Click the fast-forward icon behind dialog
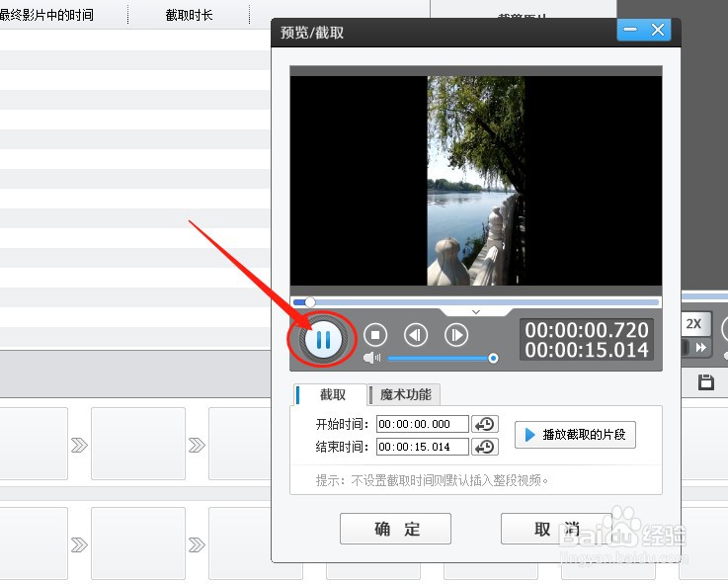The image size is (728, 584). pos(700,348)
